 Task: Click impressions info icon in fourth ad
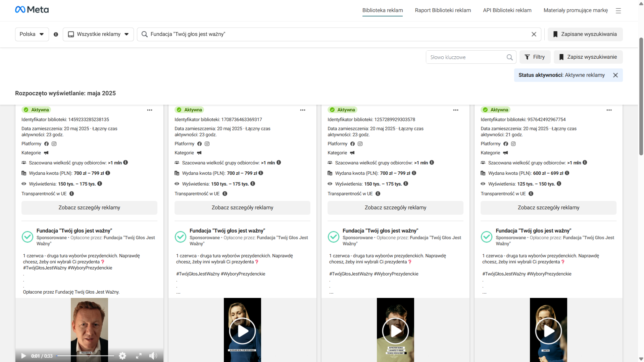(559, 184)
